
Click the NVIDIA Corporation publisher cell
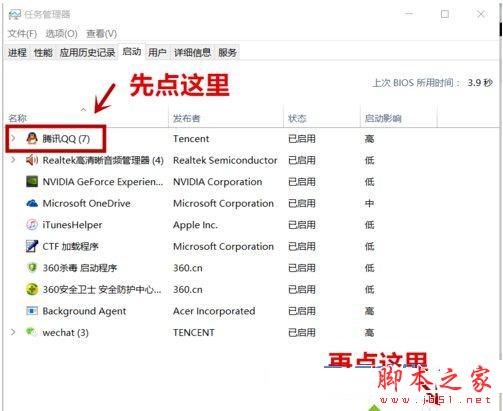point(218,182)
